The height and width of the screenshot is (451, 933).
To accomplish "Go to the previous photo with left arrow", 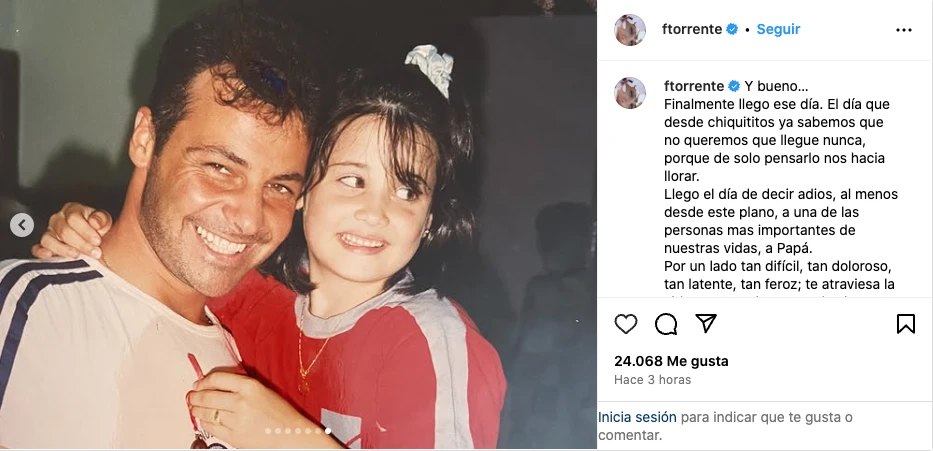I will coord(22,225).
